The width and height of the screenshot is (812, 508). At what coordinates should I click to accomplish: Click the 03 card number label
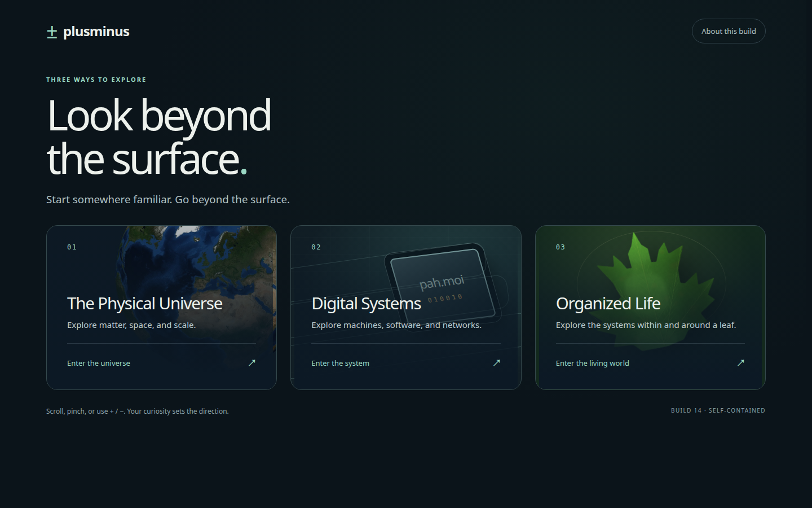pos(560,247)
